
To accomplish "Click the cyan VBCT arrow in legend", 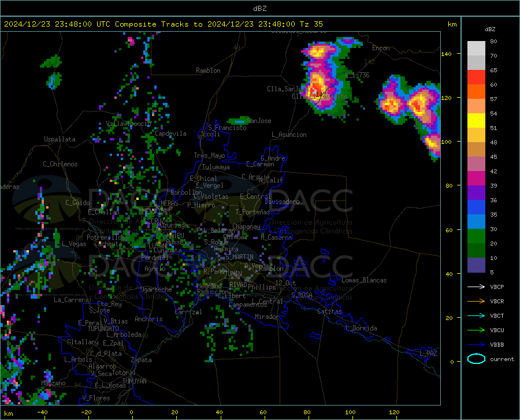I will tap(476, 315).
